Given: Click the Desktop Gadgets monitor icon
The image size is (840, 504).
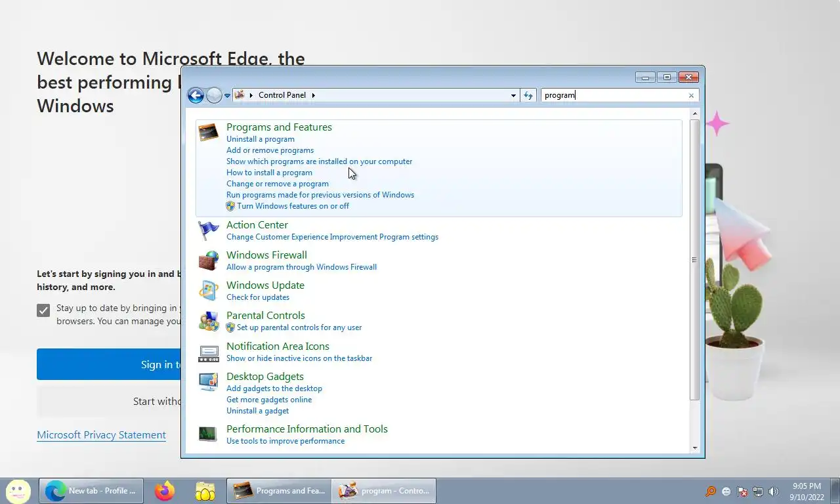Looking at the screenshot, I should (209, 382).
